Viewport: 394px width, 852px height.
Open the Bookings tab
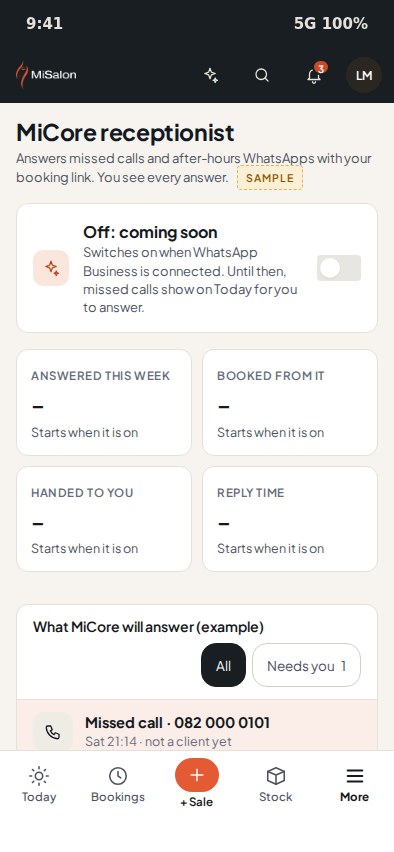coord(118,785)
